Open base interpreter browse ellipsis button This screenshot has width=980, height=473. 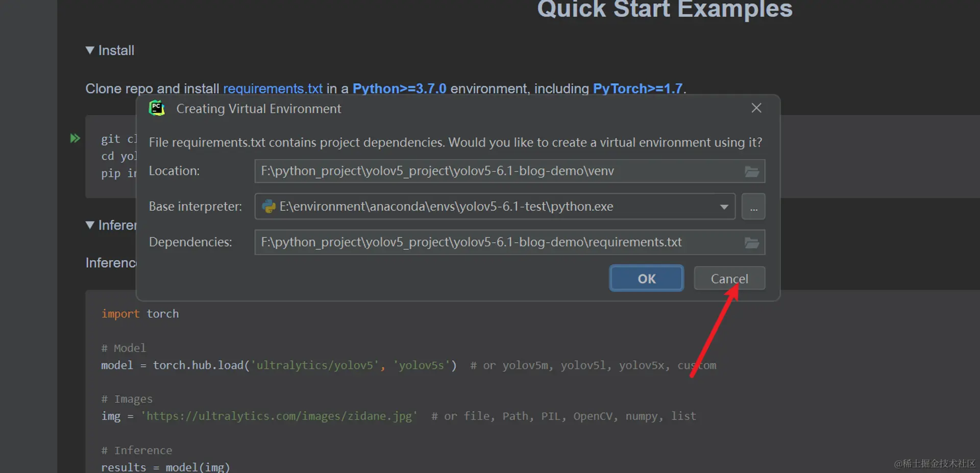click(x=753, y=207)
